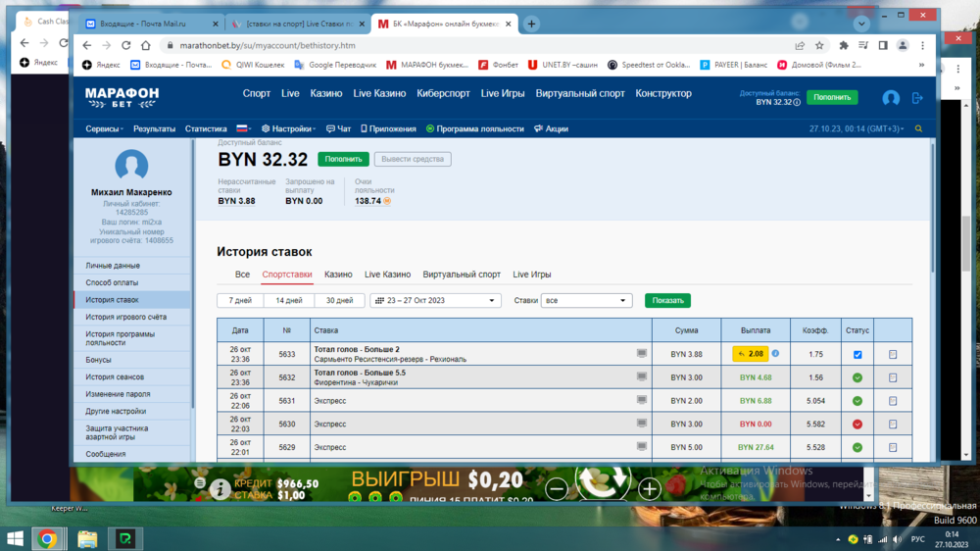Click the info icon next to 2.08 cashout
980x551 pixels.
coord(775,353)
